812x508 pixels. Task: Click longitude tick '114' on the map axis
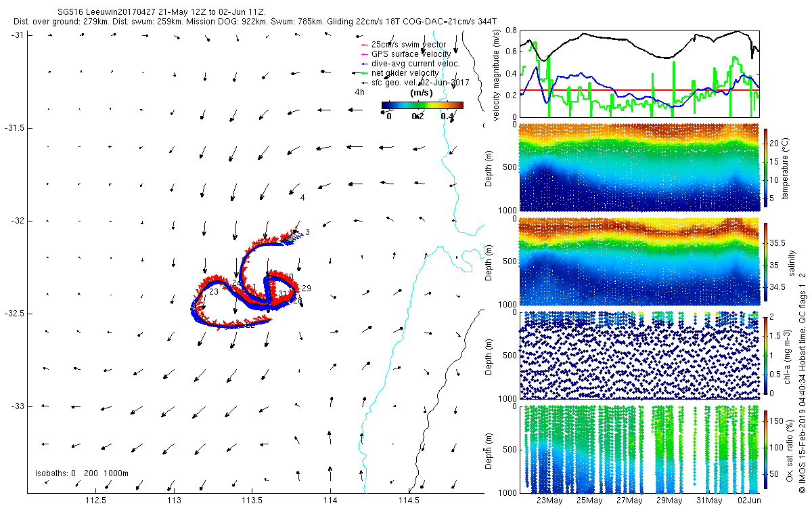pos(330,501)
